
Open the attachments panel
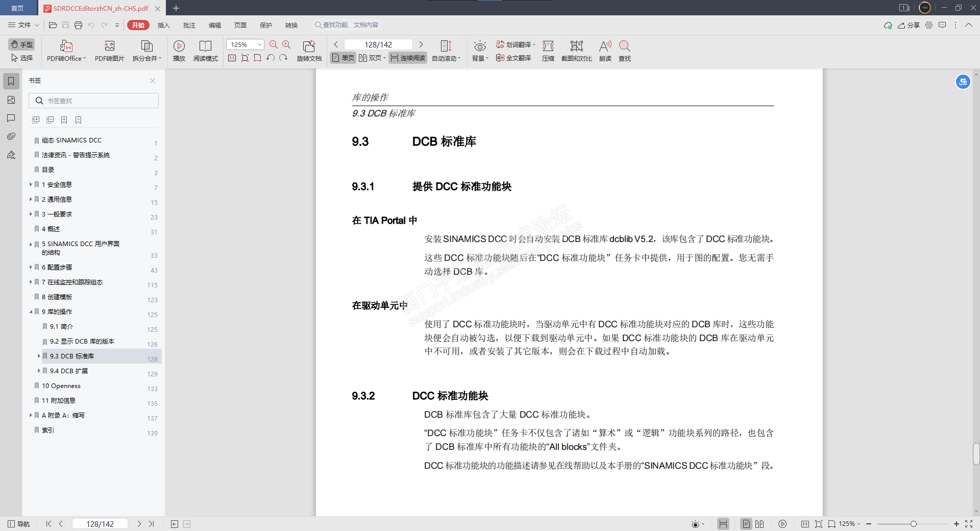pyautogui.click(x=11, y=136)
